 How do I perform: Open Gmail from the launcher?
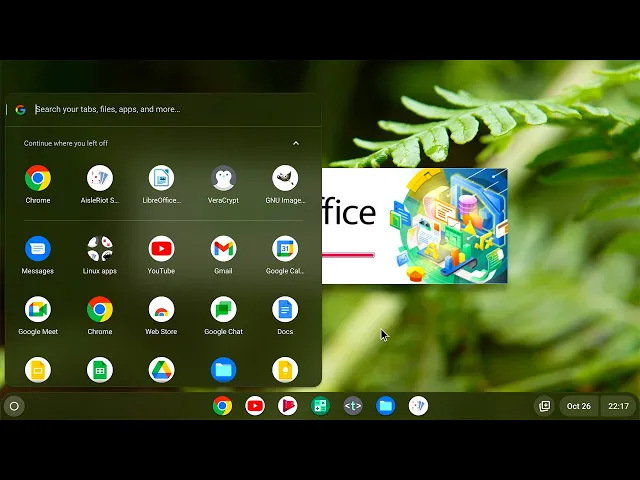pyautogui.click(x=223, y=248)
